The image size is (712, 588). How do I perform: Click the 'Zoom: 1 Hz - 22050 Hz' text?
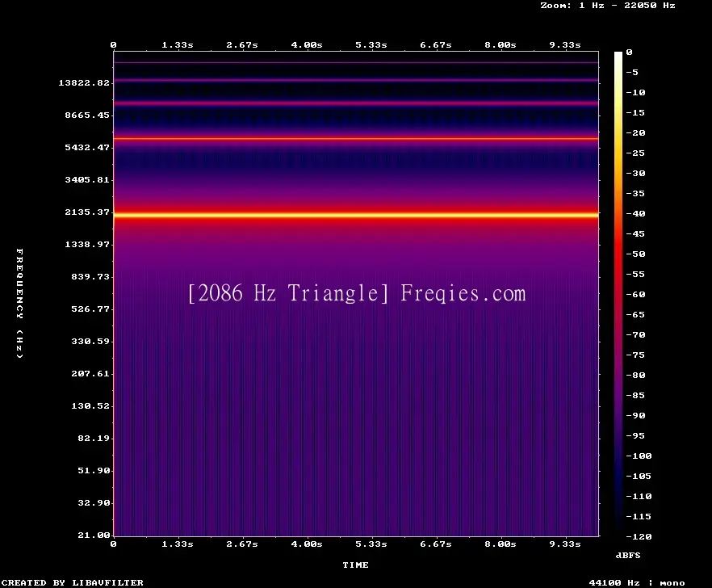608,6
